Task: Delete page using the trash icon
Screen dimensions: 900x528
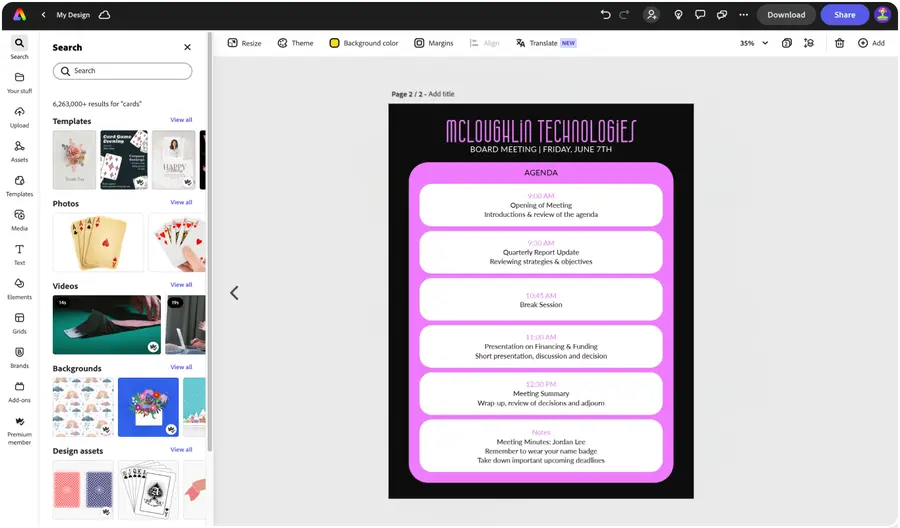Action: click(x=839, y=43)
